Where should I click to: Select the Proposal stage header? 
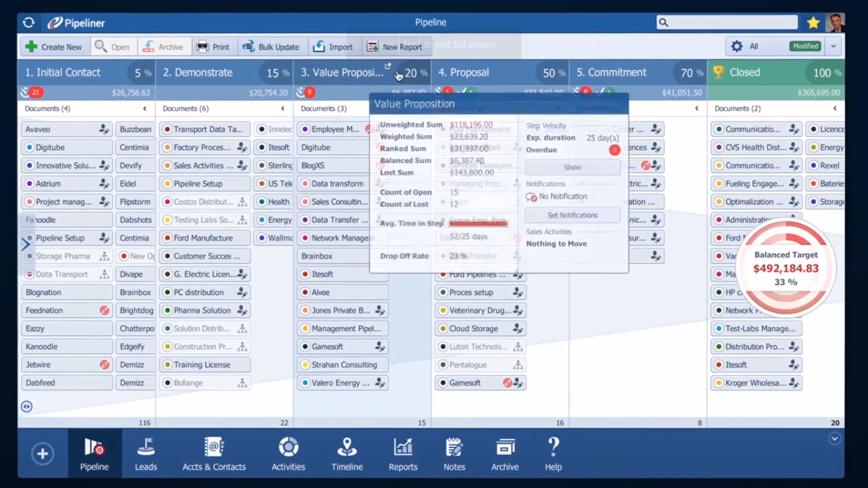[500, 73]
